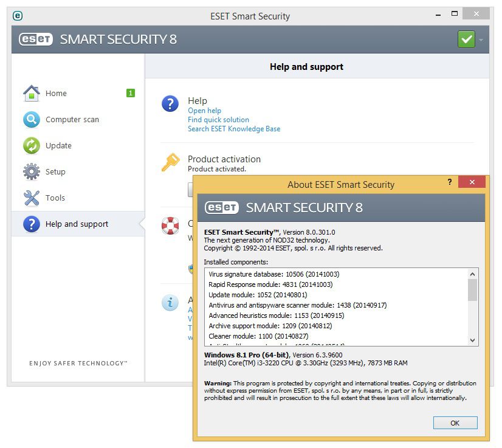The image size is (502, 448).
Task: Open Search ESET Knowledge Base link
Action: [234, 129]
